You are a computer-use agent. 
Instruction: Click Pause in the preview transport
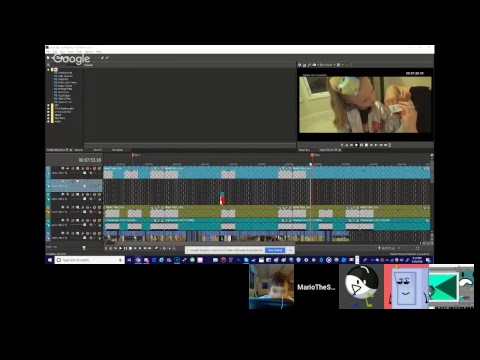361,145
